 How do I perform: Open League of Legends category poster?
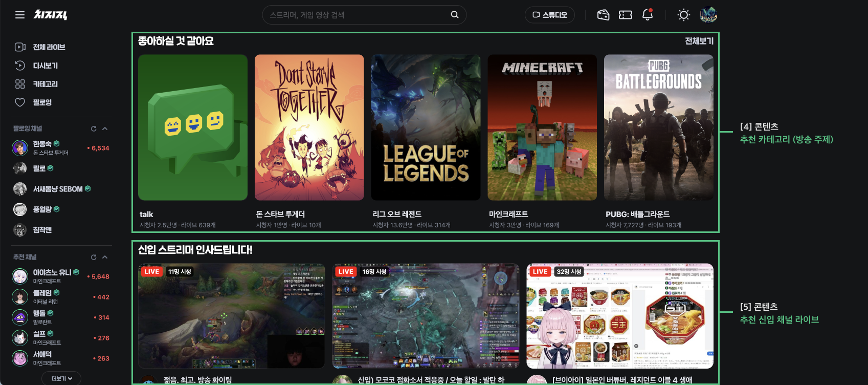[x=426, y=127]
